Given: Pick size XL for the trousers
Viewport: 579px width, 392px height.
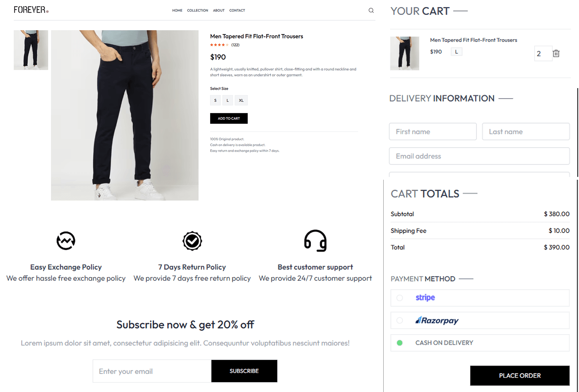Looking at the screenshot, I should point(241,100).
